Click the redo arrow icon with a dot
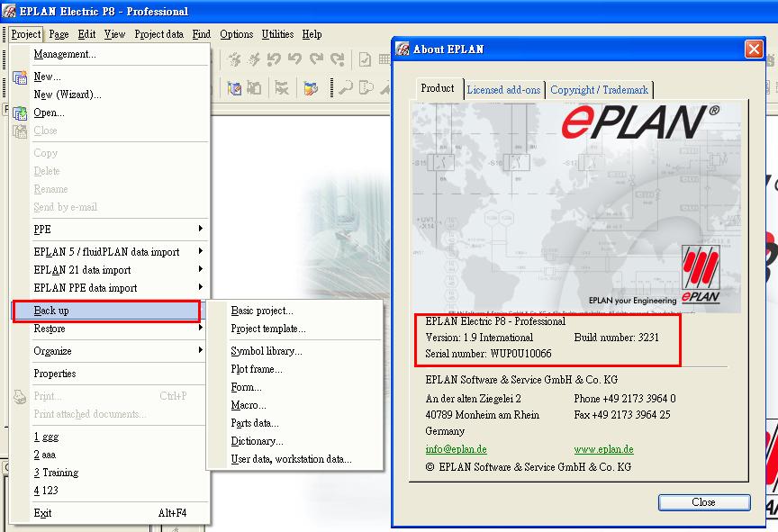Image resolution: width=778 pixels, height=532 pixels. pyautogui.click(x=338, y=59)
